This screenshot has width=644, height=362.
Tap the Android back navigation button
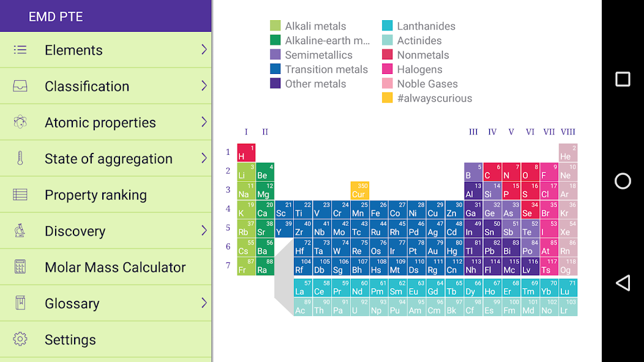(623, 283)
